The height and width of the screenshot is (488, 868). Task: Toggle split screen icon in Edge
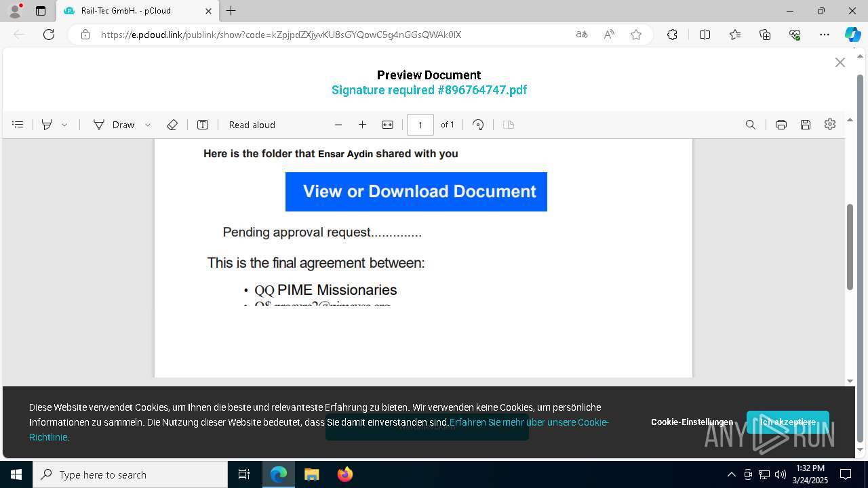click(x=705, y=35)
